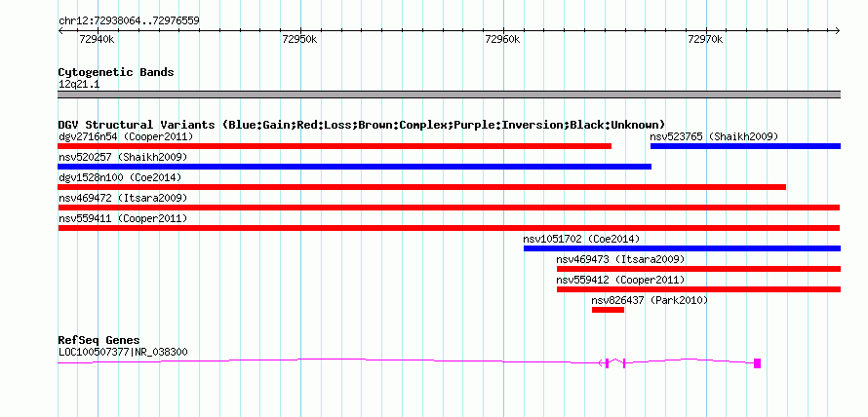Click the right arrowhead of the coordinate ruler
The height and width of the screenshot is (417, 868).
(x=838, y=30)
